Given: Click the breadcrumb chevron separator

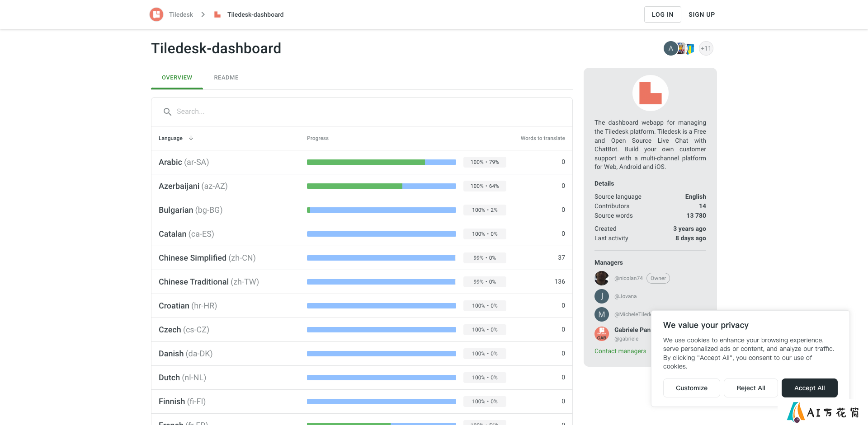Looking at the screenshot, I should [203, 14].
